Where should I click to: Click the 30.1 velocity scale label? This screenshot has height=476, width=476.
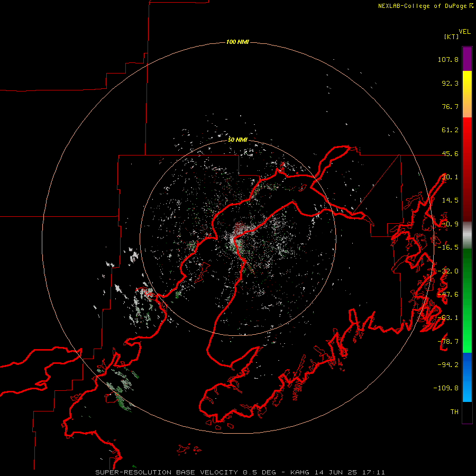pos(450,177)
